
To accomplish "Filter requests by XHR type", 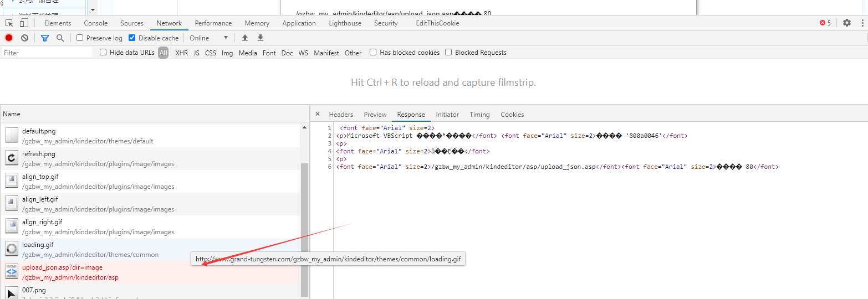I will (181, 53).
